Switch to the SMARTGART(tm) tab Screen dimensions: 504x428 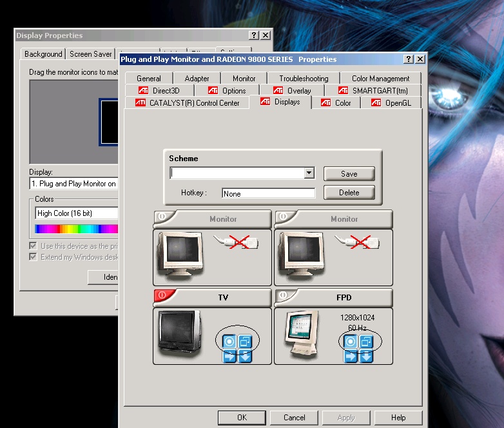[373, 91]
